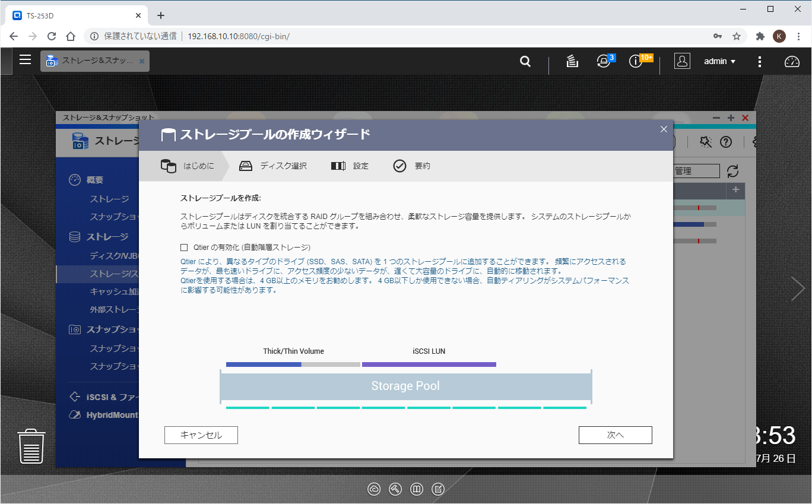Open the global search magnifier icon
The height and width of the screenshot is (504, 812).
coord(525,61)
